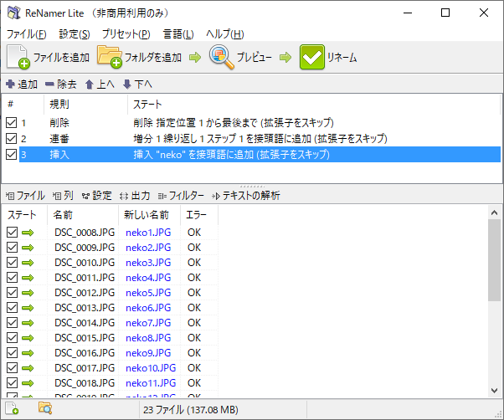Click the # column header in rules
Screen dimensions: 504x420
click(x=23, y=104)
